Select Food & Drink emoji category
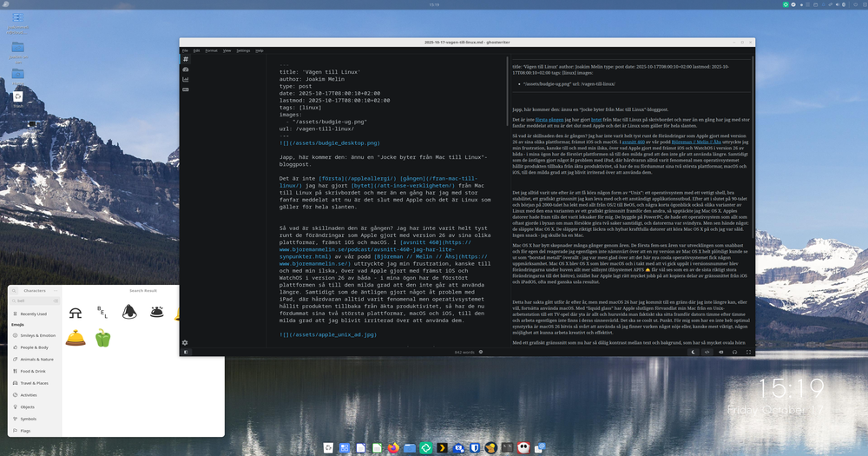Viewport: 868px width, 456px height. click(36, 371)
